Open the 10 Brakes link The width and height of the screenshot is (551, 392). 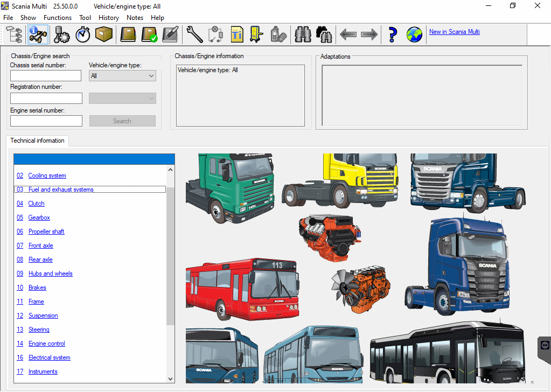tap(37, 288)
